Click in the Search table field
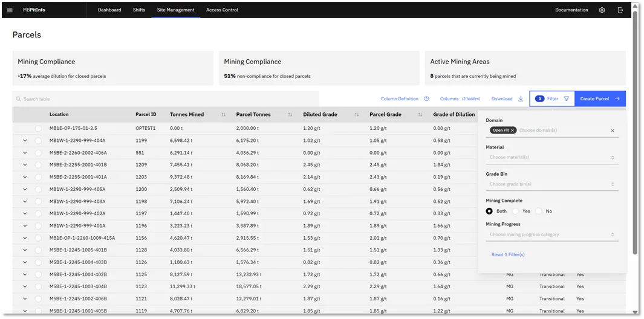 click(x=166, y=99)
